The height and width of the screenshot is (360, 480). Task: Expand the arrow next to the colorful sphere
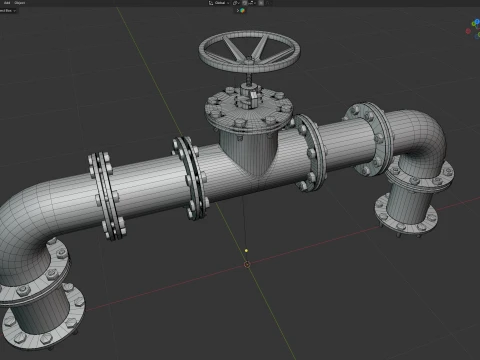pos(238,10)
